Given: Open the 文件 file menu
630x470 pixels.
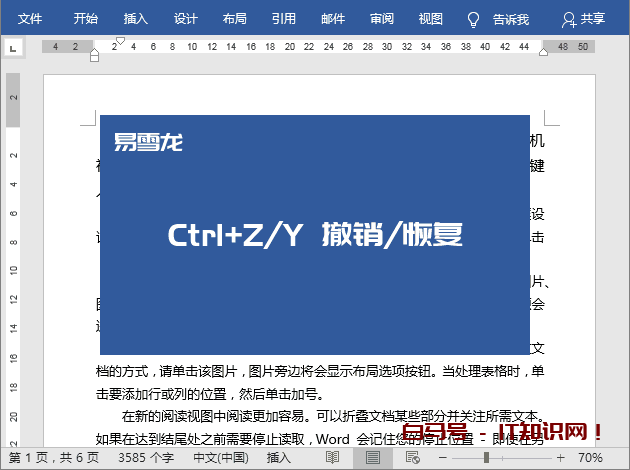Looking at the screenshot, I should coord(30,19).
